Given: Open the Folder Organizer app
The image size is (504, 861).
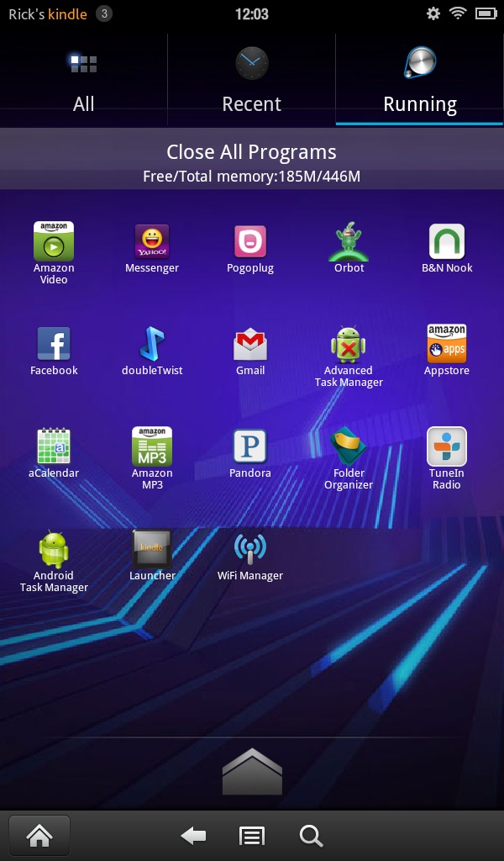Looking at the screenshot, I should pos(349,446).
